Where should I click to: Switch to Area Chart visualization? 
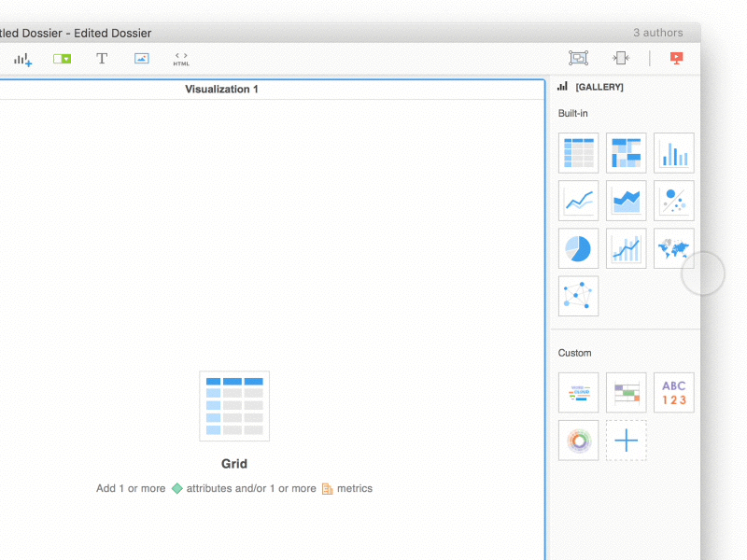click(x=626, y=200)
